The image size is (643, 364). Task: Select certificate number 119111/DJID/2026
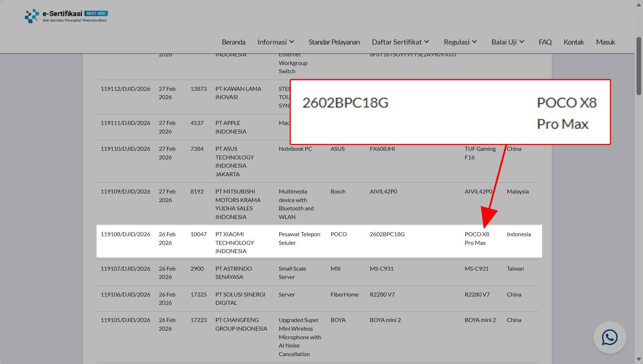click(x=125, y=123)
